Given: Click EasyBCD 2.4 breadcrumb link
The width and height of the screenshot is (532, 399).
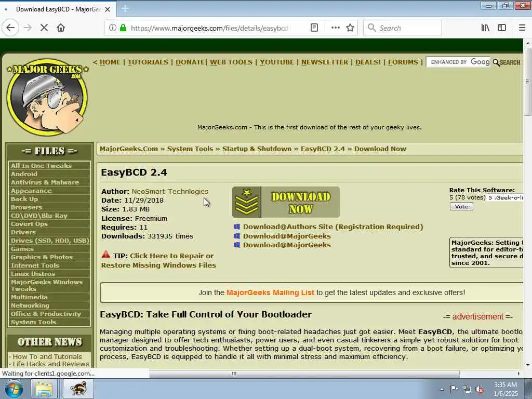Looking at the screenshot, I should coord(322,149).
